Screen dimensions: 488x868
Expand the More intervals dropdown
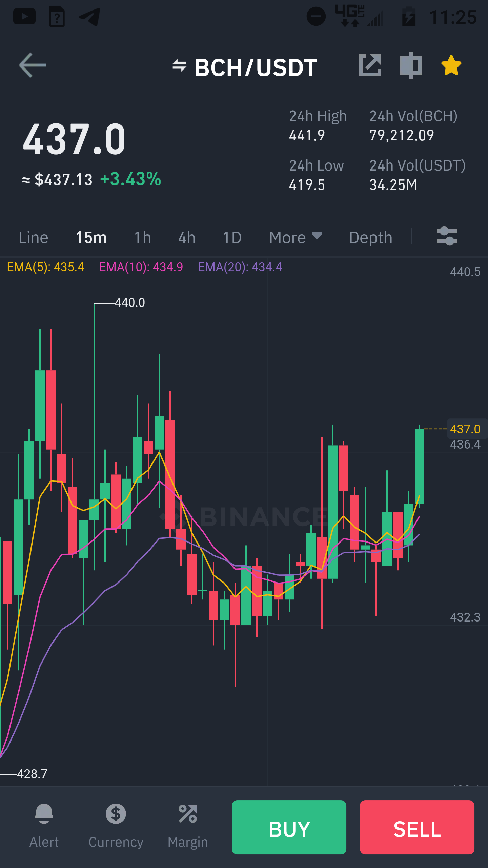coord(296,237)
